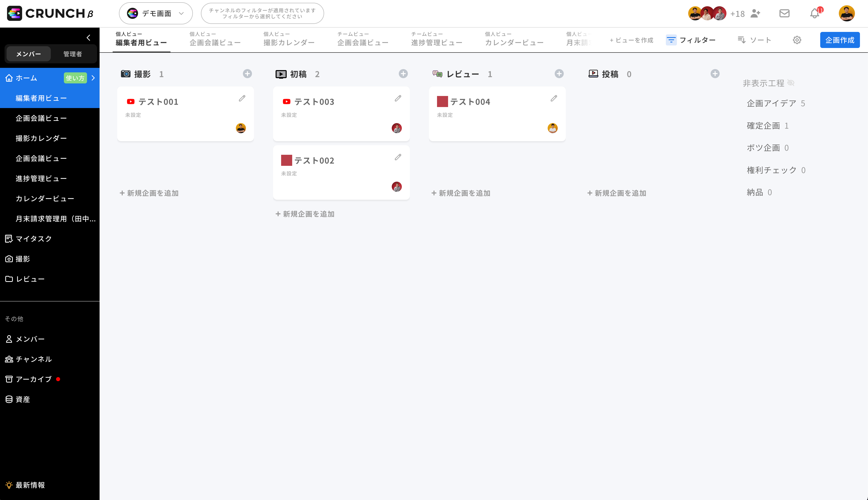
Task: Click the plus icon in 撮影 column header
Action: (x=247, y=74)
